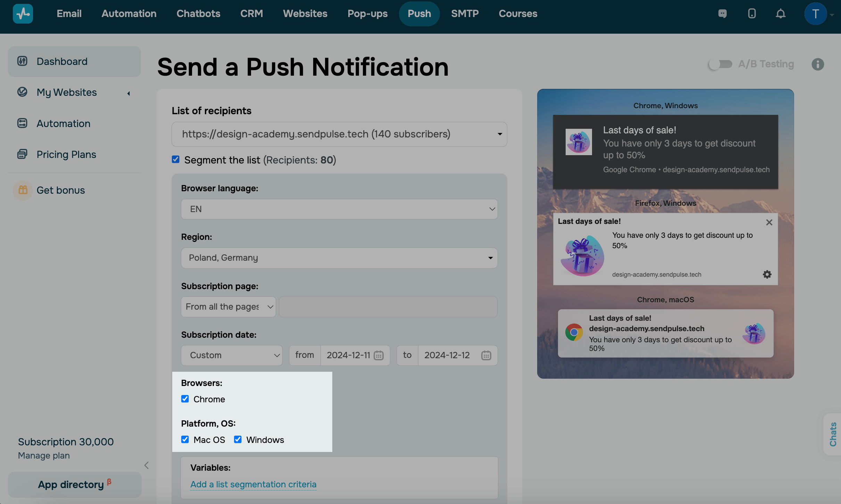Open the mobile app icon in header
This screenshot has width=841, height=504.
pos(752,14)
